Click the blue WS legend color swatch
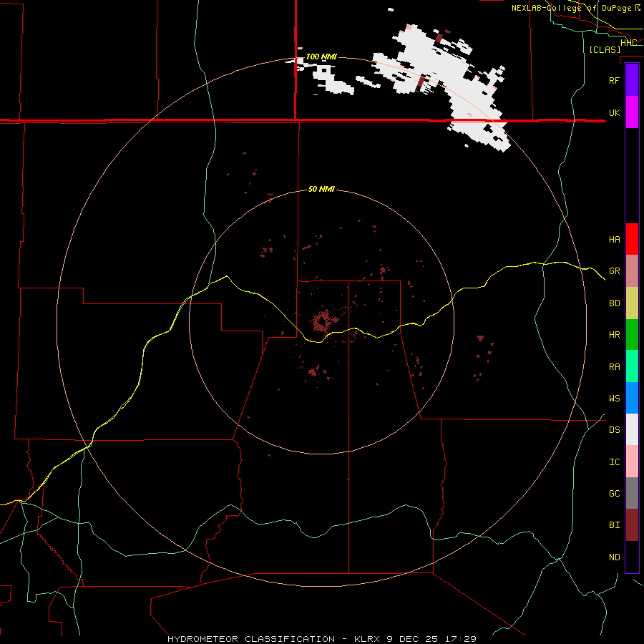 coord(632,398)
